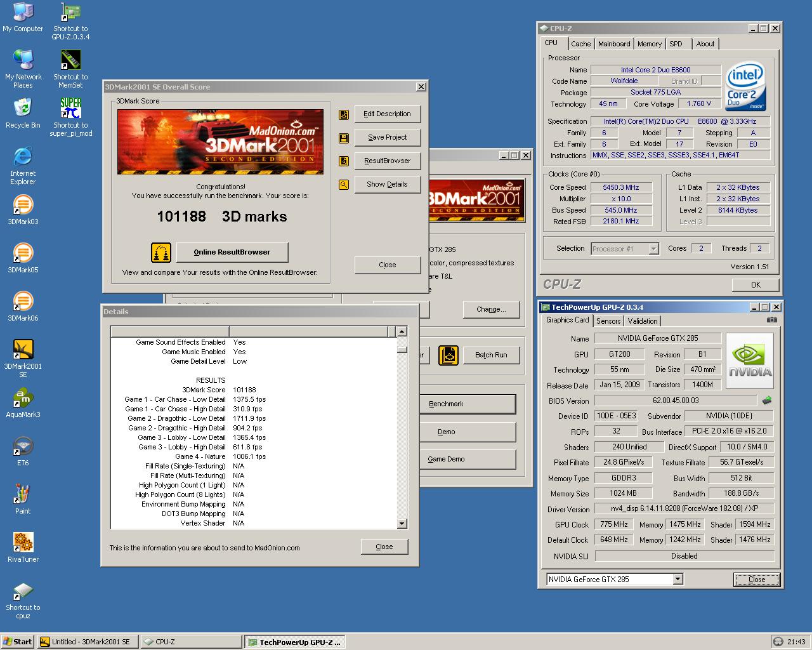This screenshot has height=650, width=812.
Task: Open the CPU-Z Processor selection dropdown
Action: point(654,249)
